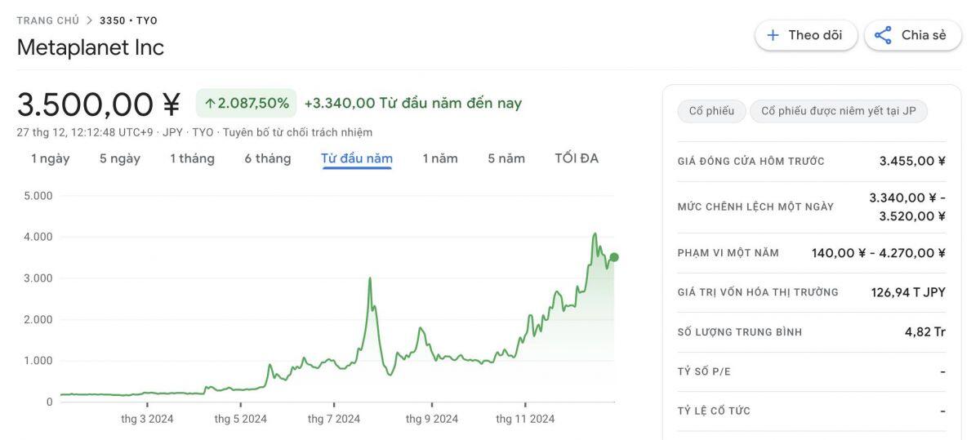Click the 4,82 Tr average volume value
Screen dimensions: 980x440
(x=925, y=332)
